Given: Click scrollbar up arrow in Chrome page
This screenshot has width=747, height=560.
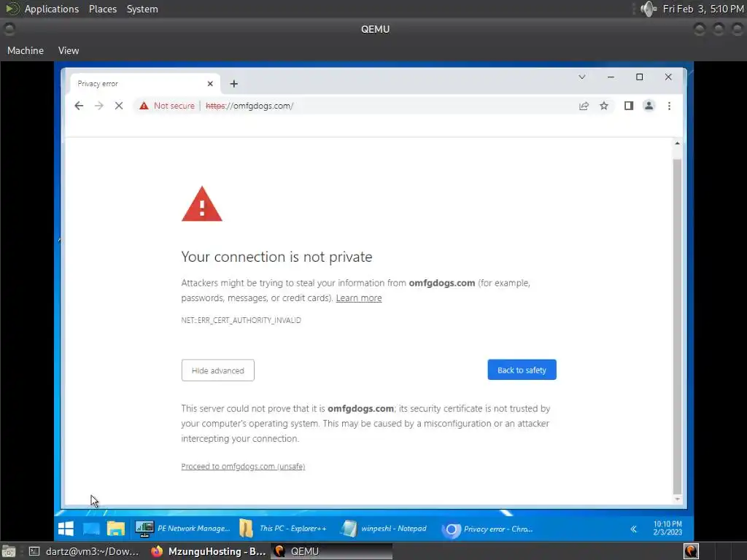Looking at the screenshot, I should 677,144.
